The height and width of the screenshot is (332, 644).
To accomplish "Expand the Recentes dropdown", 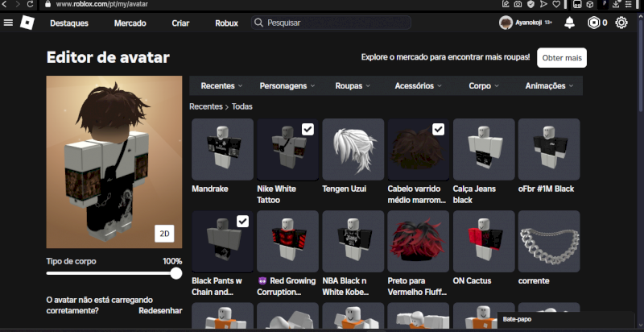I will [221, 85].
